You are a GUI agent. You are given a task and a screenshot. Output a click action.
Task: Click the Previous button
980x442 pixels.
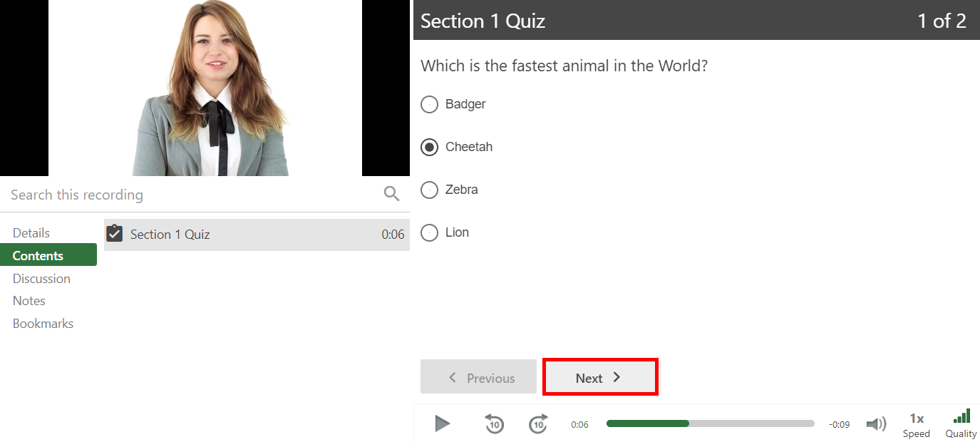coord(478,378)
